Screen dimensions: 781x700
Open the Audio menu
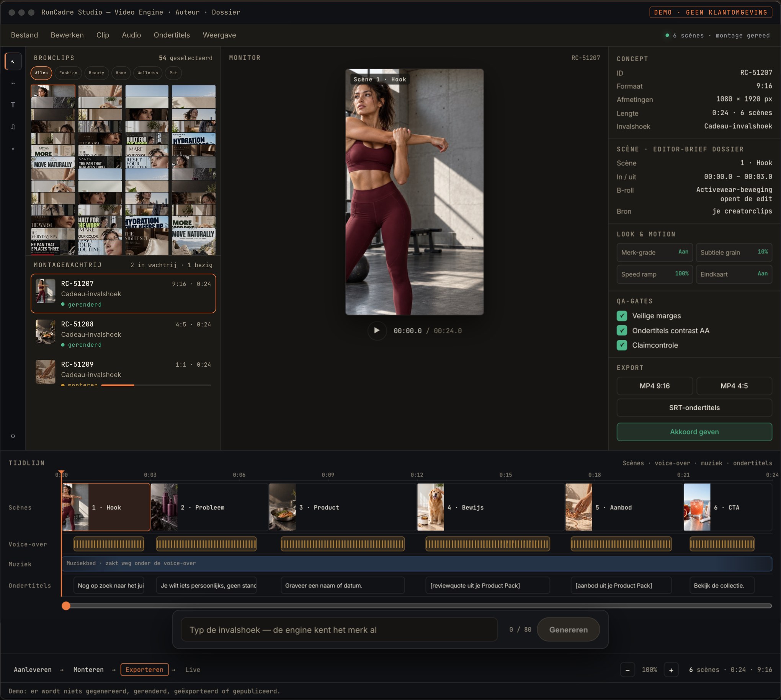(131, 35)
